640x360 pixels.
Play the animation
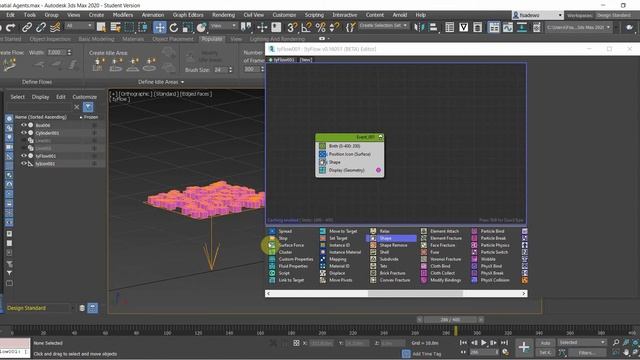484,342
